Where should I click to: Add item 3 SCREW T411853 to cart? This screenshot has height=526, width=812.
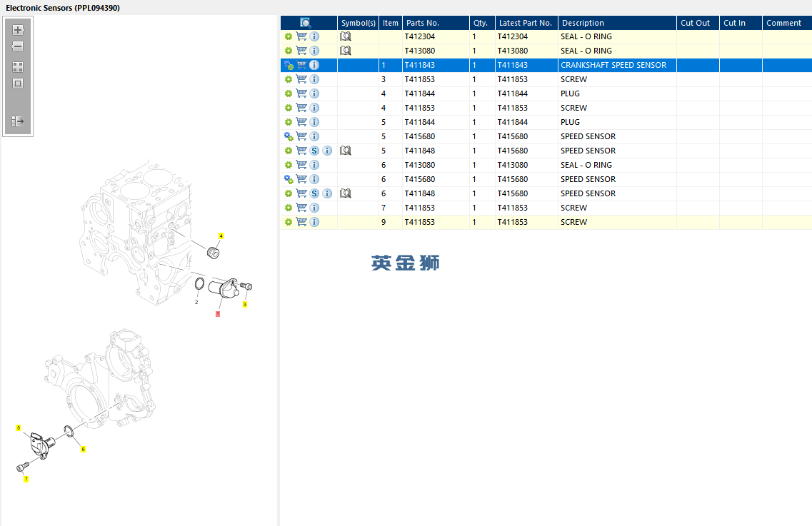pos(301,79)
